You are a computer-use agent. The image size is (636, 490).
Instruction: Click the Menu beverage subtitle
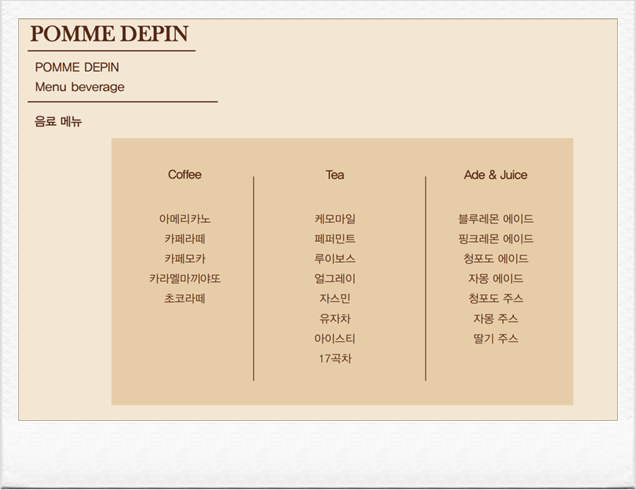[80, 87]
